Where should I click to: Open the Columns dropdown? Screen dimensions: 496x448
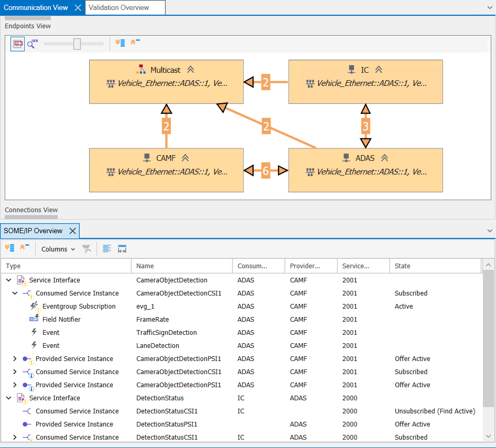58,249
